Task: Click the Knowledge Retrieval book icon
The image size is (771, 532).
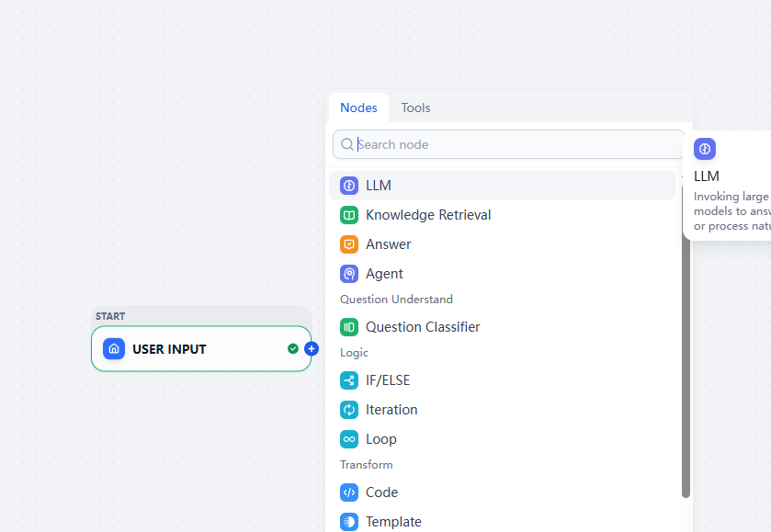Action: (349, 215)
